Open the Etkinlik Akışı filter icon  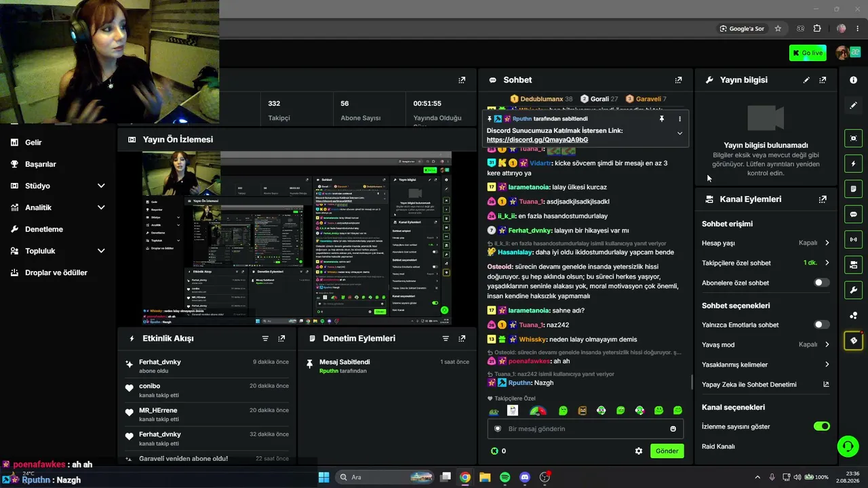point(265,338)
